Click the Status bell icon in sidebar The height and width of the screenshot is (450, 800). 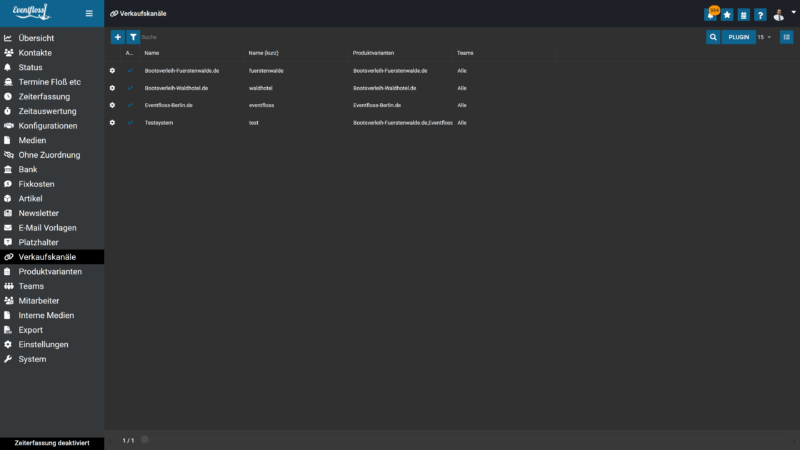click(8, 67)
